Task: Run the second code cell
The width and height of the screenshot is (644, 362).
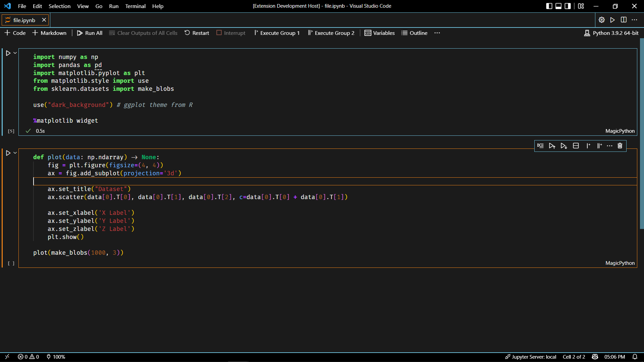Action: tap(8, 153)
